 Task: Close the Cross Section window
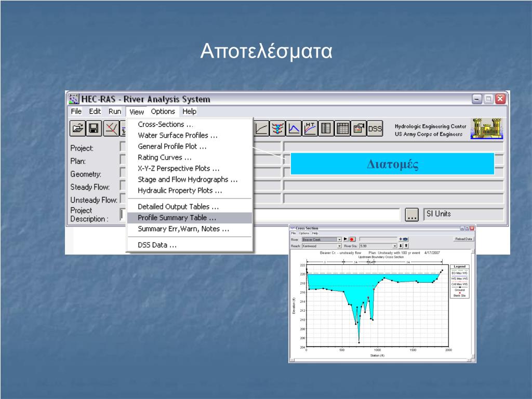[x=472, y=229]
